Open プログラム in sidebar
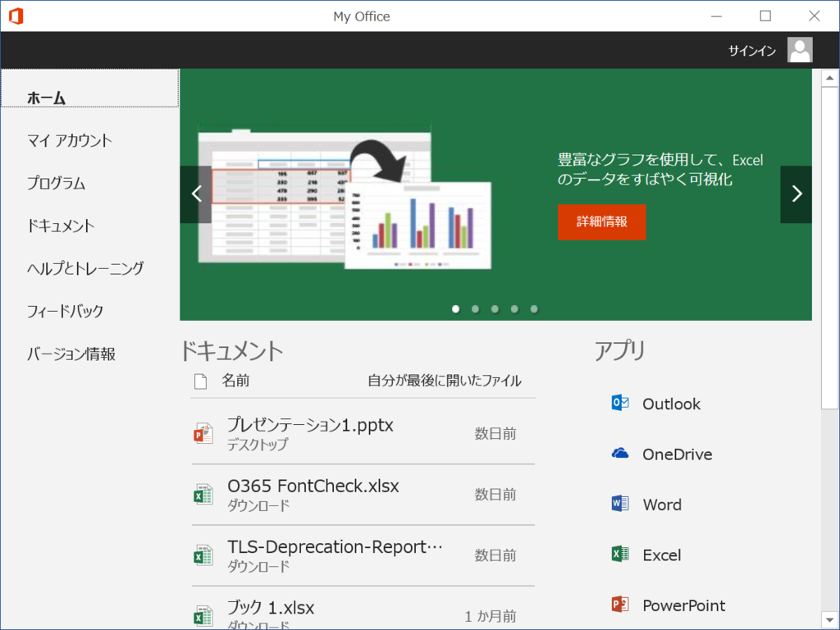 [x=57, y=183]
